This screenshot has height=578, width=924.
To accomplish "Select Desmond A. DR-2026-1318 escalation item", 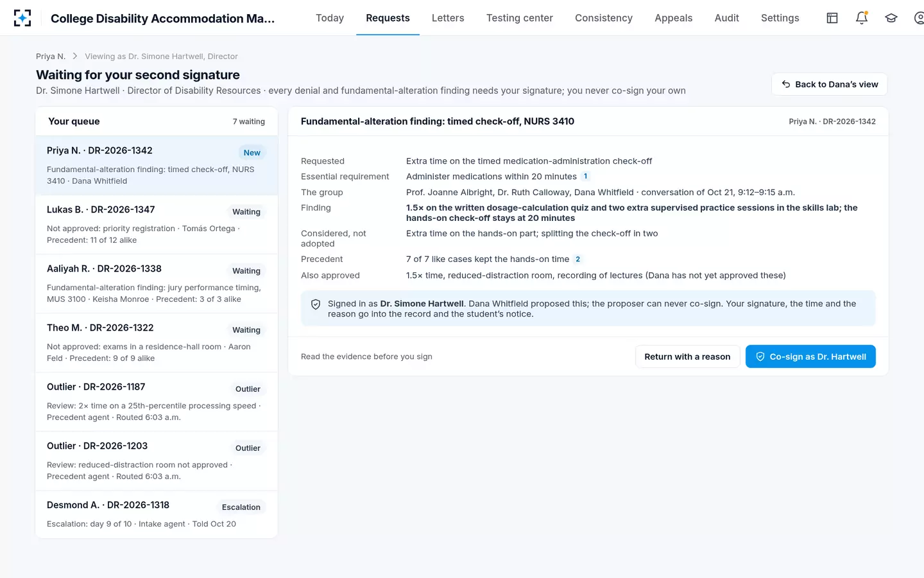I will [157, 514].
